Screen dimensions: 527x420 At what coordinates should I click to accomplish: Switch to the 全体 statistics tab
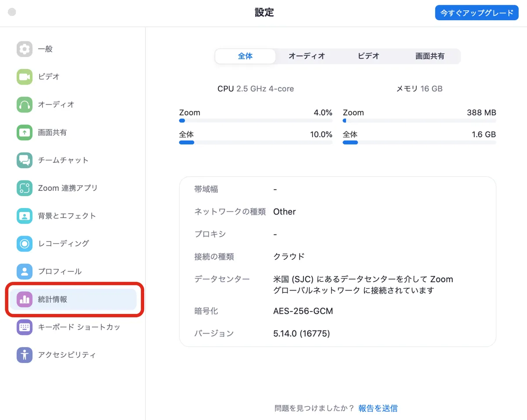point(245,56)
